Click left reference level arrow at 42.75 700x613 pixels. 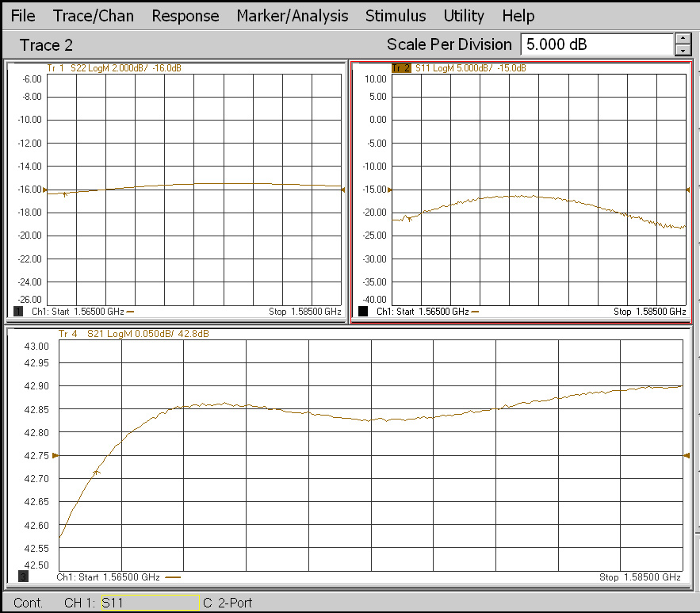pos(55,455)
